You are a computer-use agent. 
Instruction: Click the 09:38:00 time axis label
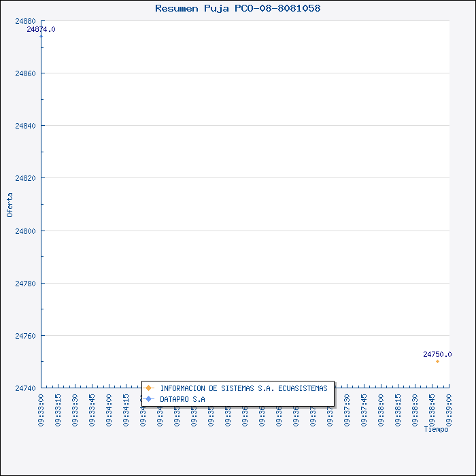(381, 409)
